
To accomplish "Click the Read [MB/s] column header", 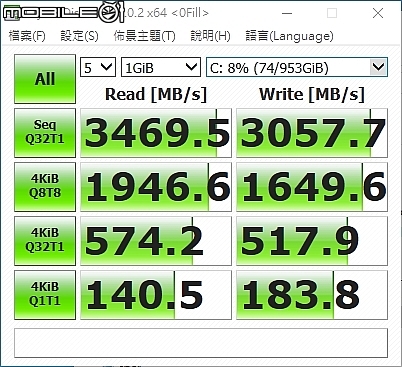I will (156, 94).
